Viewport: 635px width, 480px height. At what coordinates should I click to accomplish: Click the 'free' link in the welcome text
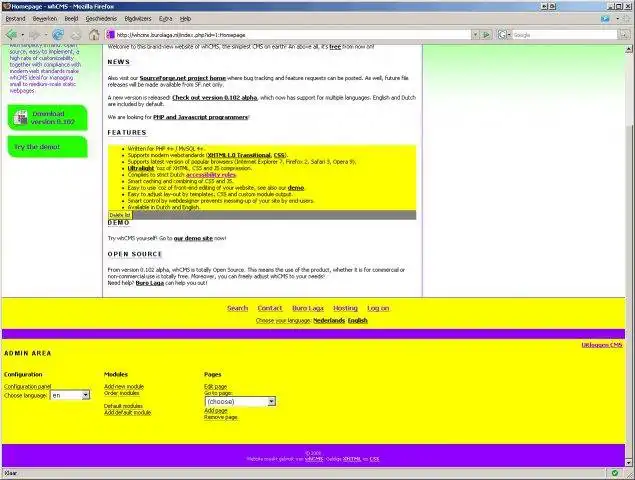(x=335, y=47)
